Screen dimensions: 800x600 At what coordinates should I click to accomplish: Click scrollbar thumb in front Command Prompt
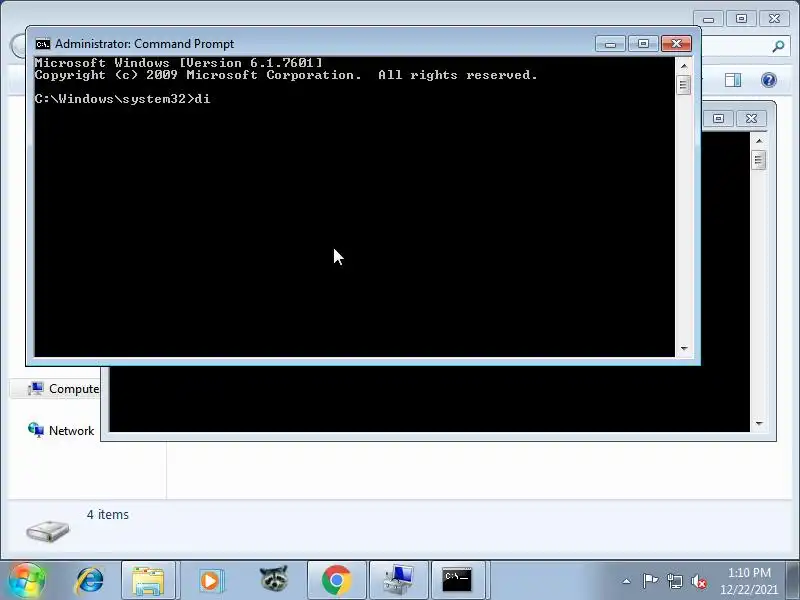684,84
